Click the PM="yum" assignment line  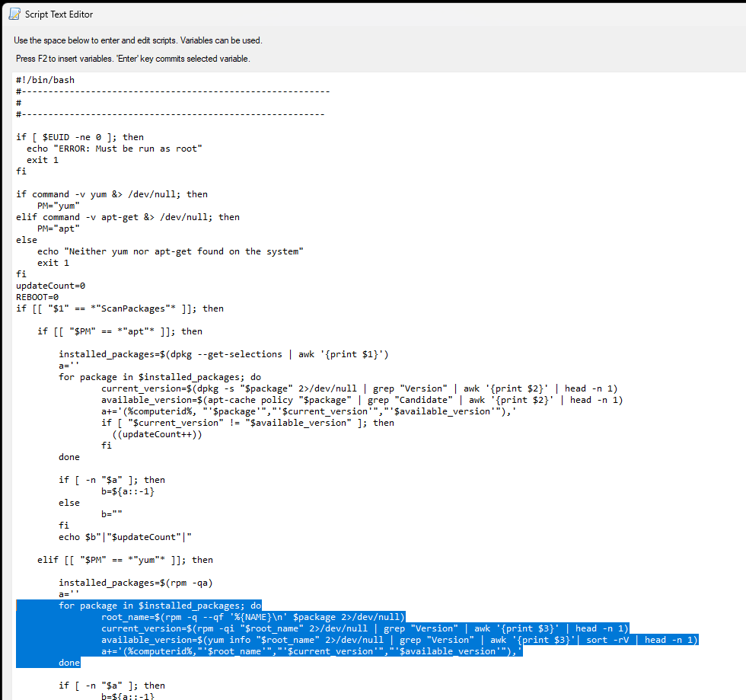[x=53, y=205]
